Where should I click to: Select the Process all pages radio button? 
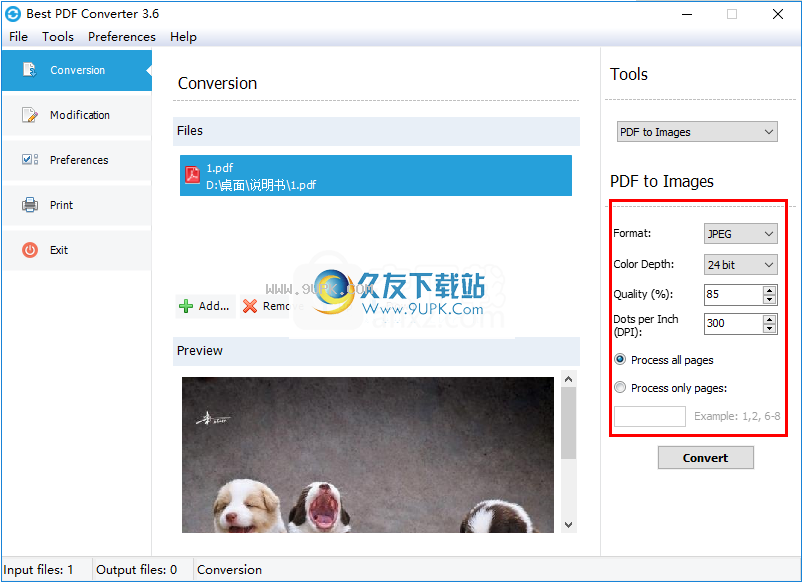620,359
